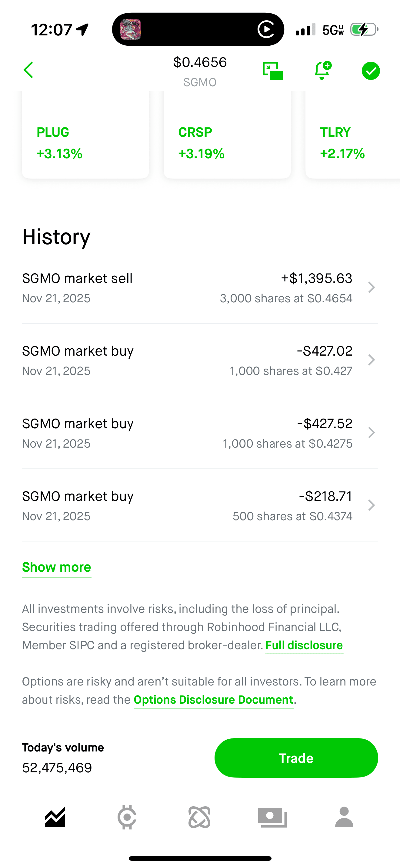Open the cash tab in bottom bar
Viewport: 400px width, 868px height.
(x=272, y=817)
